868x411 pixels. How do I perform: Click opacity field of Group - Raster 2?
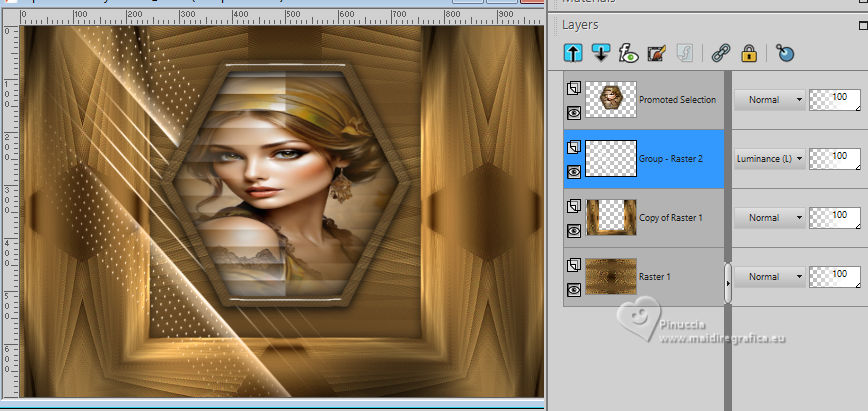tap(835, 159)
